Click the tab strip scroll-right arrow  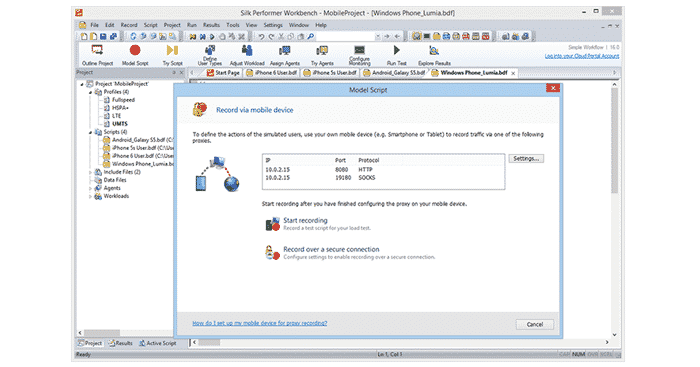614,72
